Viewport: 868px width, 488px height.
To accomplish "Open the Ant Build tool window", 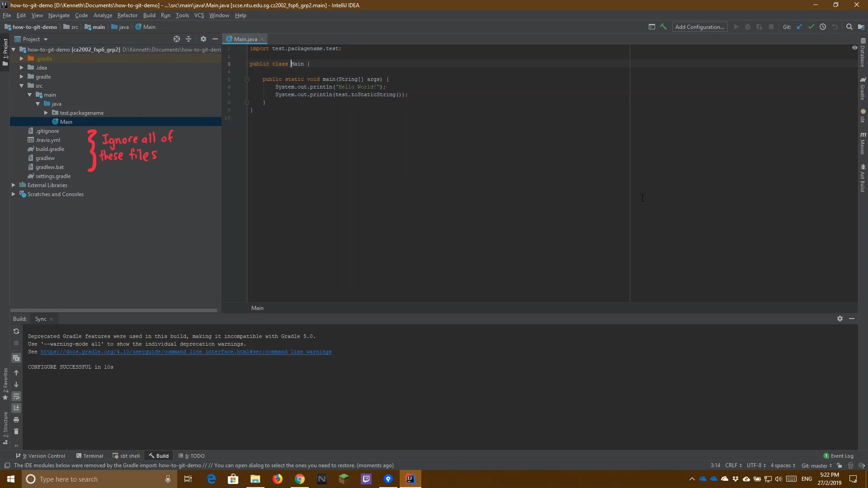I will coord(863,178).
